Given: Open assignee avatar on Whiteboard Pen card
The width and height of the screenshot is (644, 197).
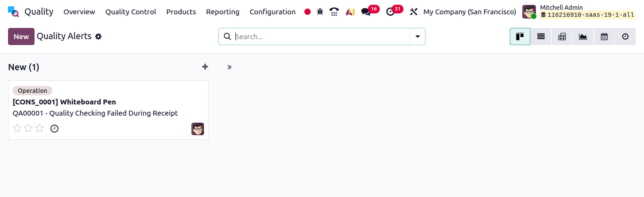Looking at the screenshot, I should (x=198, y=129).
